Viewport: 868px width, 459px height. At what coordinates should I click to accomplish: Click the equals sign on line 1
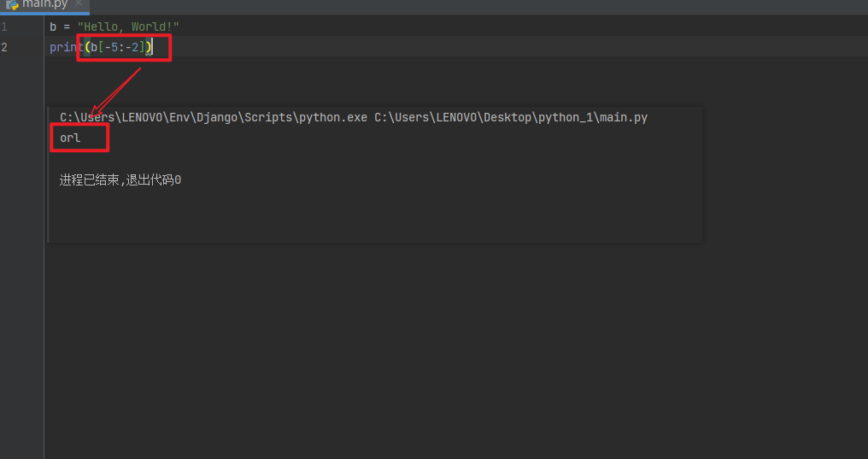point(67,26)
